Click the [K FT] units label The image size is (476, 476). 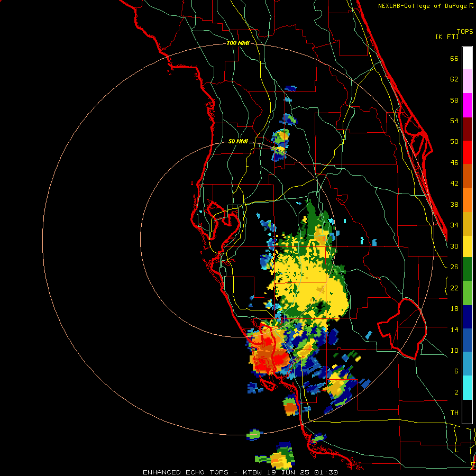(x=447, y=36)
